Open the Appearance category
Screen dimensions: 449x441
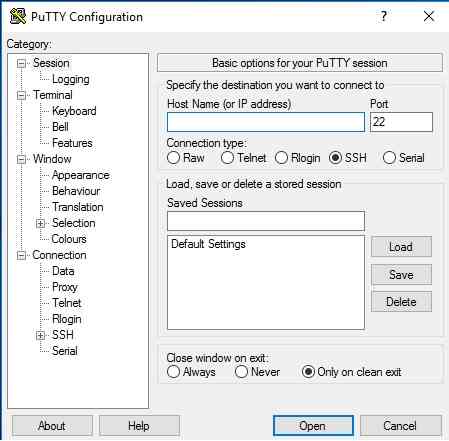pyautogui.click(x=81, y=175)
